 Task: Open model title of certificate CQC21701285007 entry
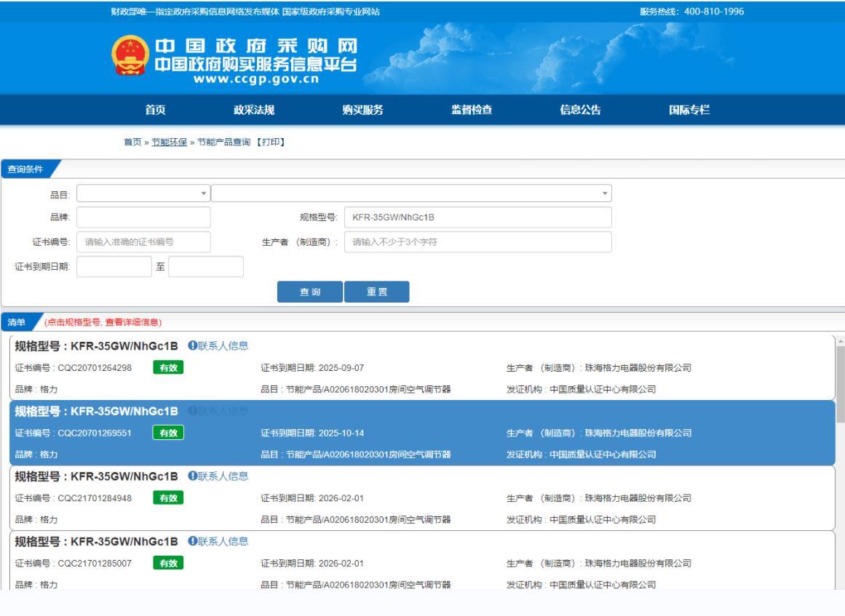point(97,542)
